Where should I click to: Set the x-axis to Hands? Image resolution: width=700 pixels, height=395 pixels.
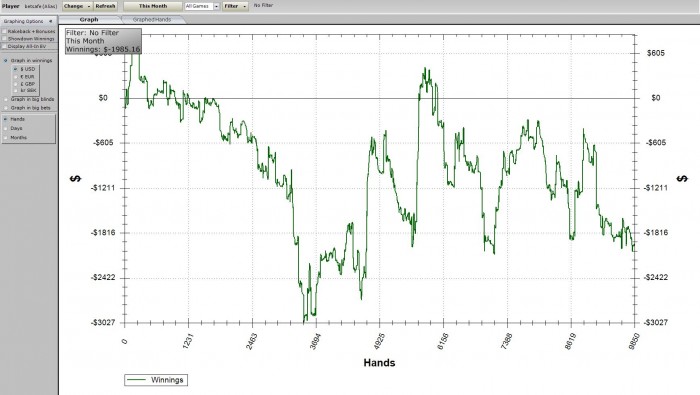6,119
